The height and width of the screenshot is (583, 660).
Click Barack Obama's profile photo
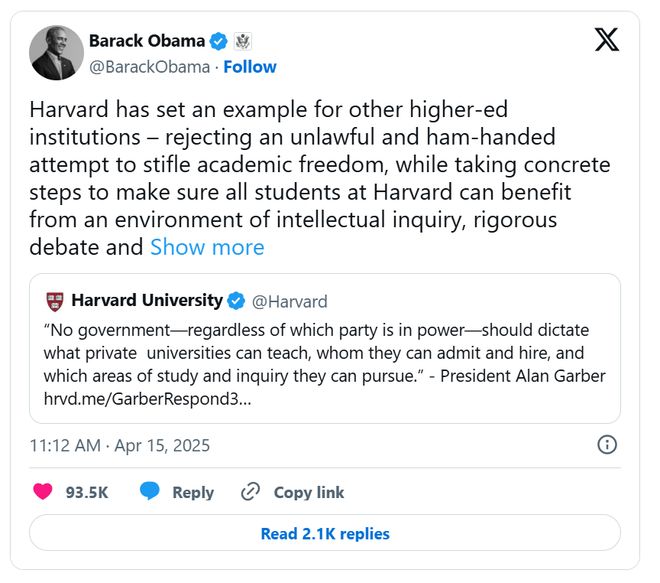pyautogui.click(x=57, y=53)
